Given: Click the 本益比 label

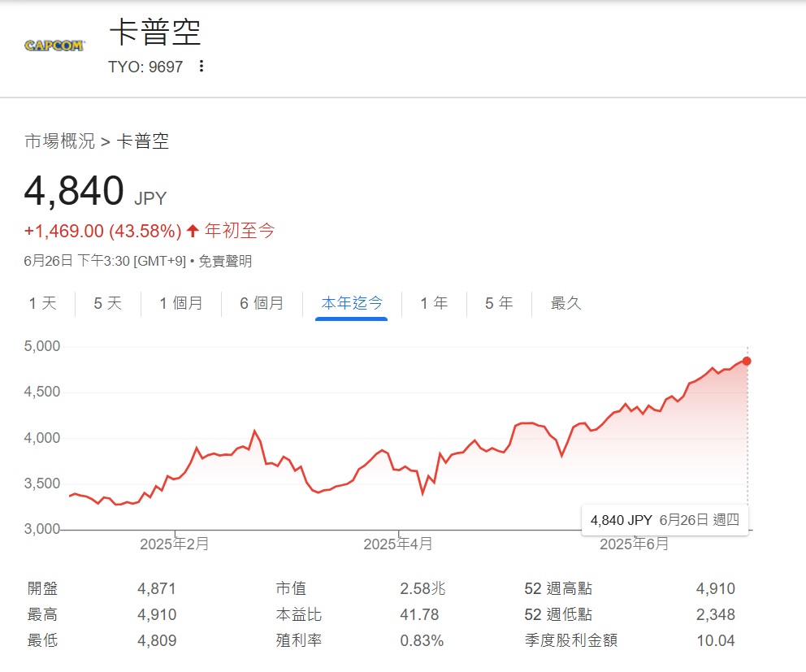Looking at the screenshot, I should coord(299,614).
